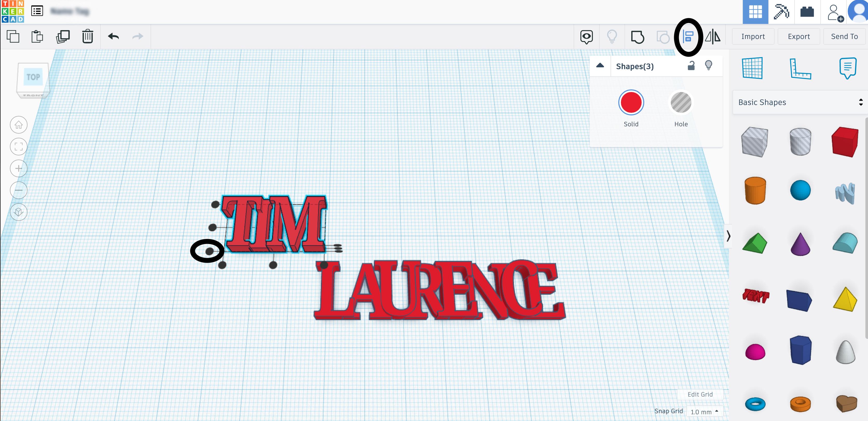Click the Edit Grid button

(700, 394)
